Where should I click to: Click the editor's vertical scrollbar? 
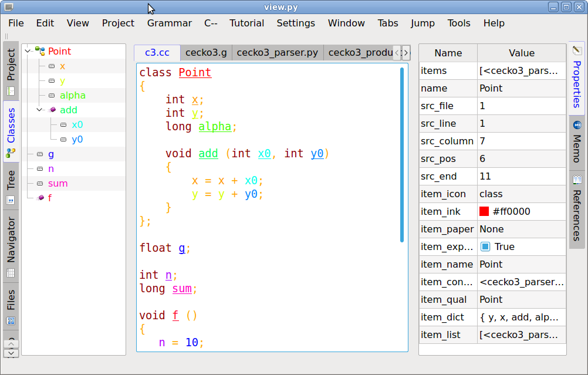pyautogui.click(x=402, y=155)
